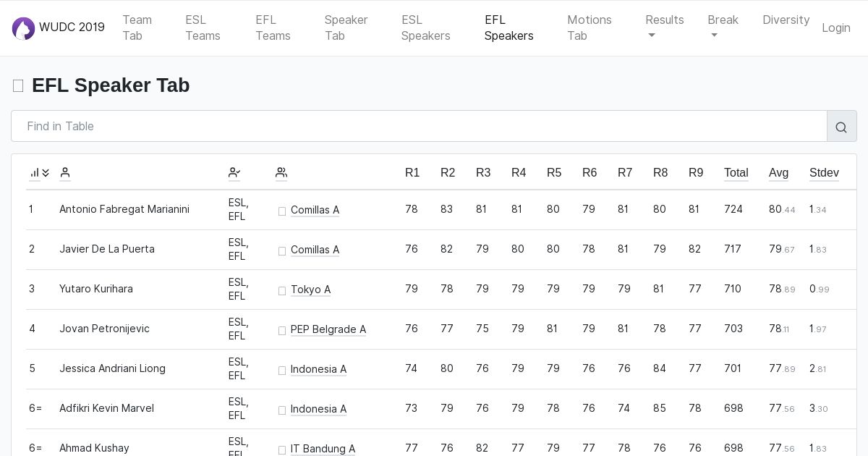
Task: Click the icon beside Tokyo A
Action: point(282,290)
